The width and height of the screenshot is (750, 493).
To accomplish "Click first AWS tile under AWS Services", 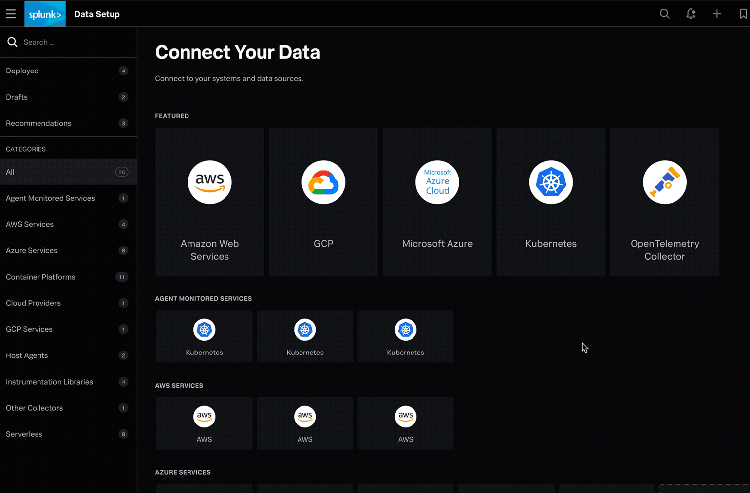I will (205, 422).
